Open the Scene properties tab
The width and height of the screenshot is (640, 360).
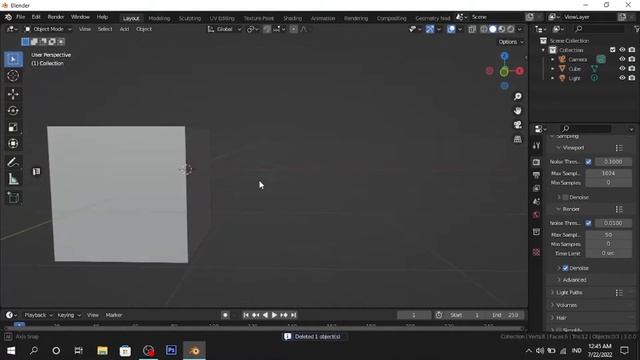click(x=536, y=202)
